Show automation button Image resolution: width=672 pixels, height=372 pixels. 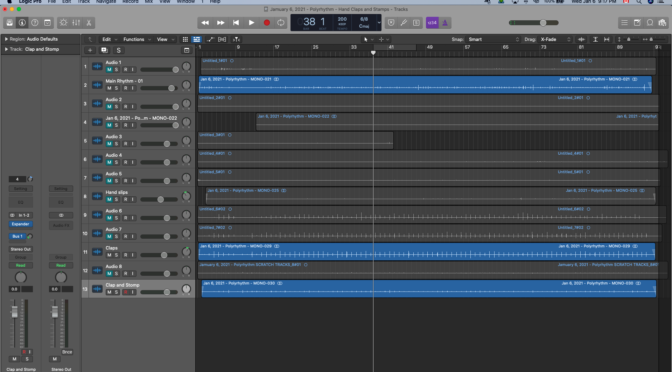pos(210,39)
